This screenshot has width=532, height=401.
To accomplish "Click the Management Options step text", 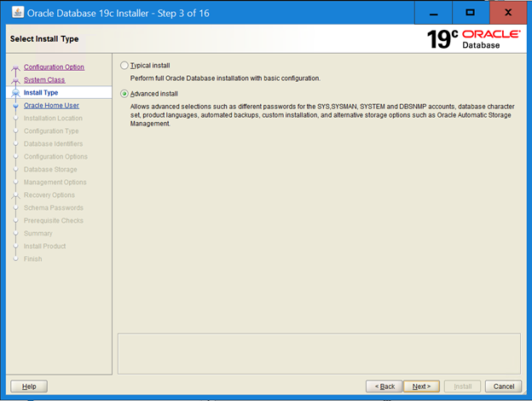I will pyautogui.click(x=55, y=183).
